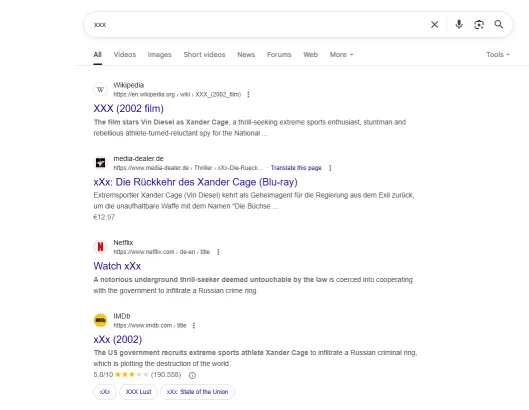This screenshot has height=410, width=529.
Task: Click Translate this page link
Action: 296,168
